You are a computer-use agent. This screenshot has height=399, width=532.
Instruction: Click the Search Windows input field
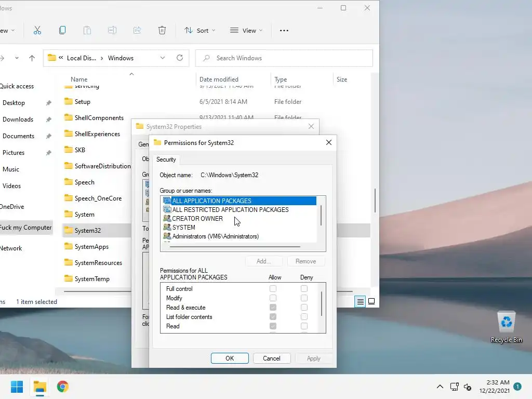click(x=284, y=58)
